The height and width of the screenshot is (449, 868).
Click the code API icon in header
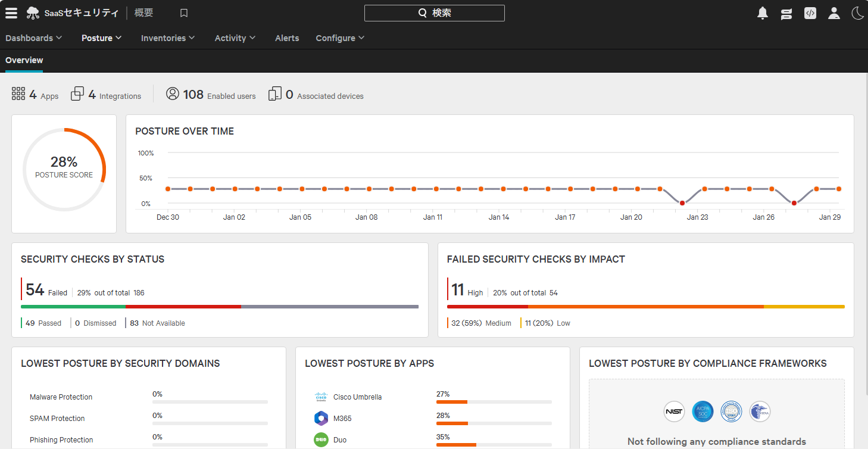point(810,13)
